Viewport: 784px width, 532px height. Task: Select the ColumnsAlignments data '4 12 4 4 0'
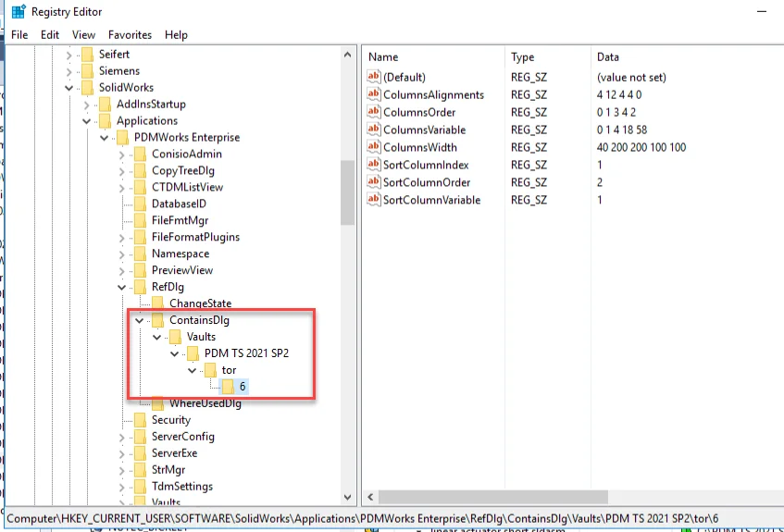coord(619,95)
